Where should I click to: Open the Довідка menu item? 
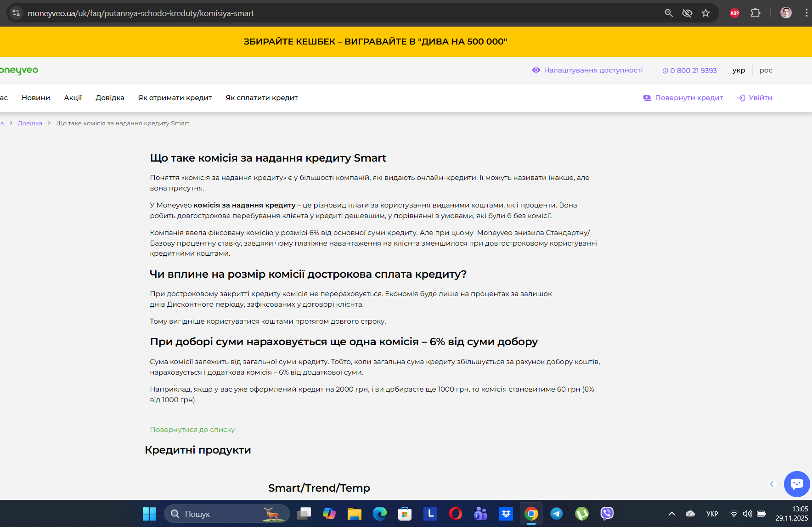pos(110,98)
